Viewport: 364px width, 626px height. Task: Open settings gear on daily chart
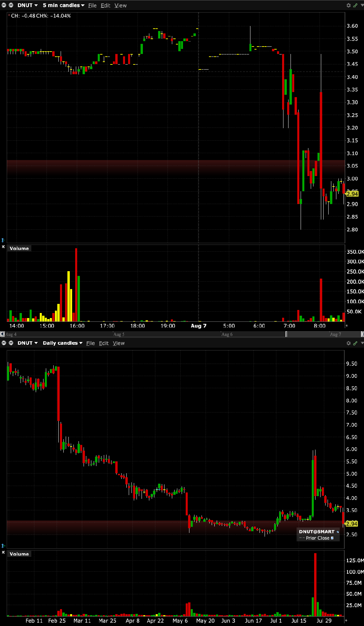click(x=348, y=343)
